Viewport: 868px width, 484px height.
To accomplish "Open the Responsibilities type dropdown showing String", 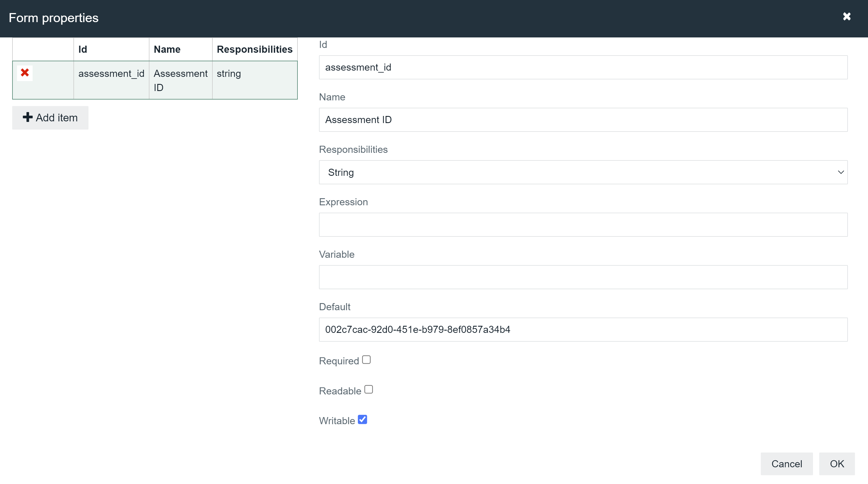I will pyautogui.click(x=583, y=172).
